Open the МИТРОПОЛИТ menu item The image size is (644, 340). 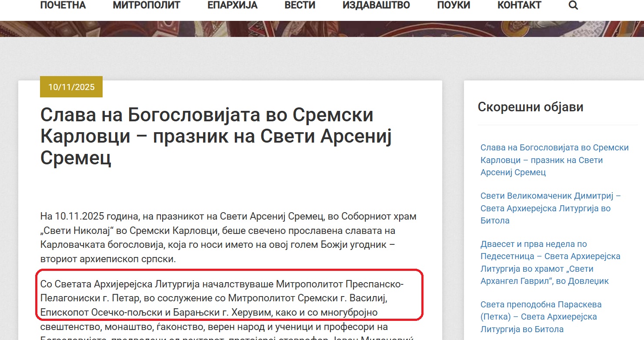pos(146,6)
